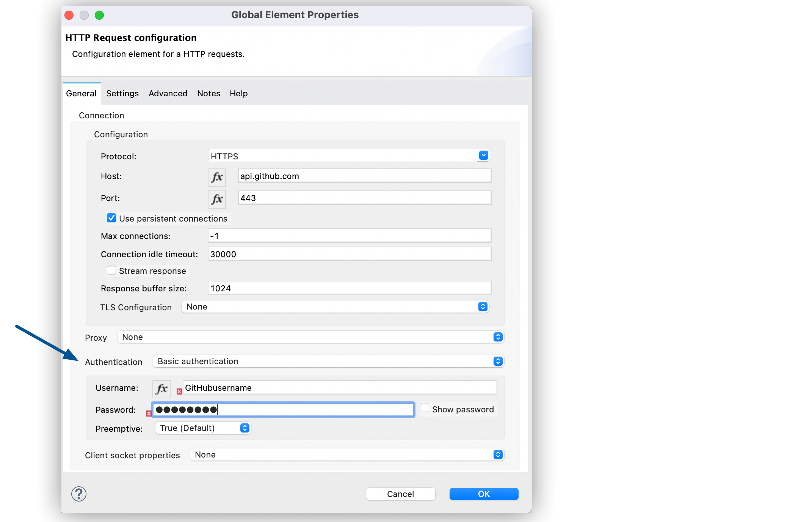
Task: Click OK to save the configuration
Action: (x=483, y=494)
